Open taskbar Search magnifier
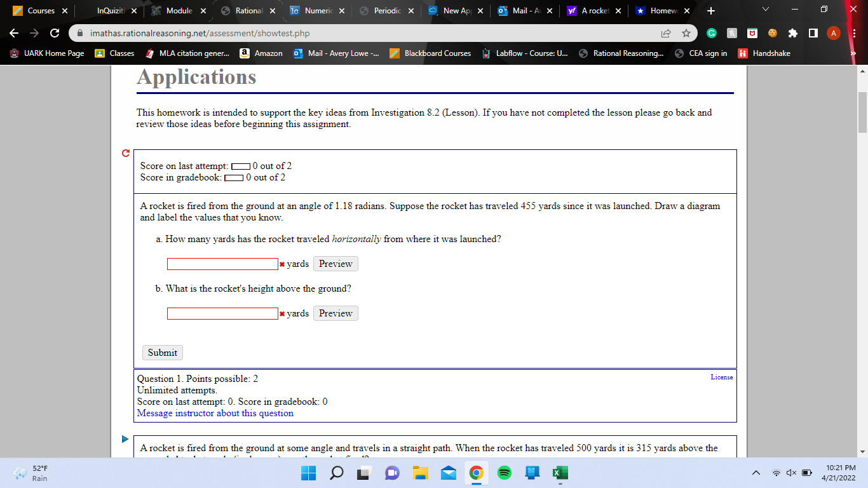This screenshot has height=488, width=868. (337, 473)
